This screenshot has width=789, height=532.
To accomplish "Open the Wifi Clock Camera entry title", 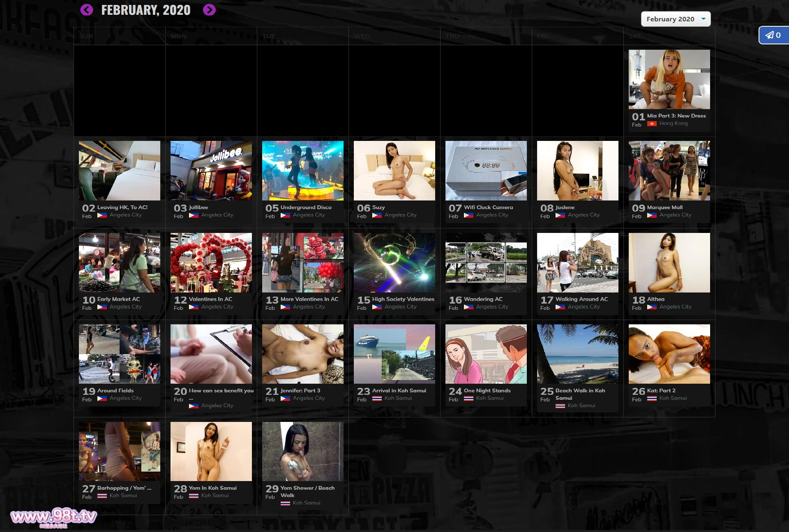I will click(488, 207).
